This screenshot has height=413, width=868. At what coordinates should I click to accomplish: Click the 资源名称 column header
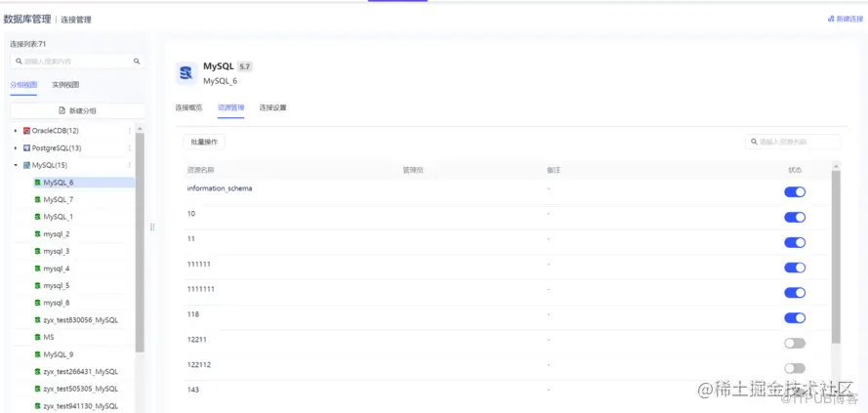[200, 170]
